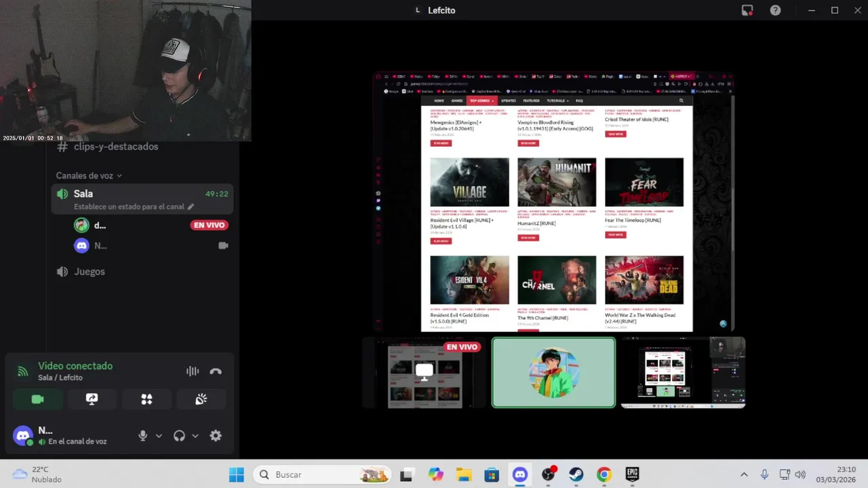The image size is (868, 488).
Task: Toggle noise suppression waveform icon
Action: tap(193, 371)
